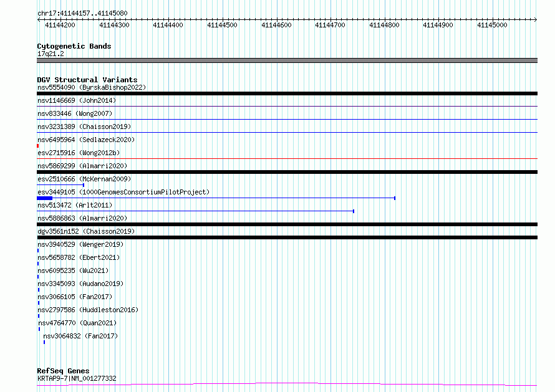Click the DGV Structural Variants track heading
The image size is (555, 392).
pos(87,80)
